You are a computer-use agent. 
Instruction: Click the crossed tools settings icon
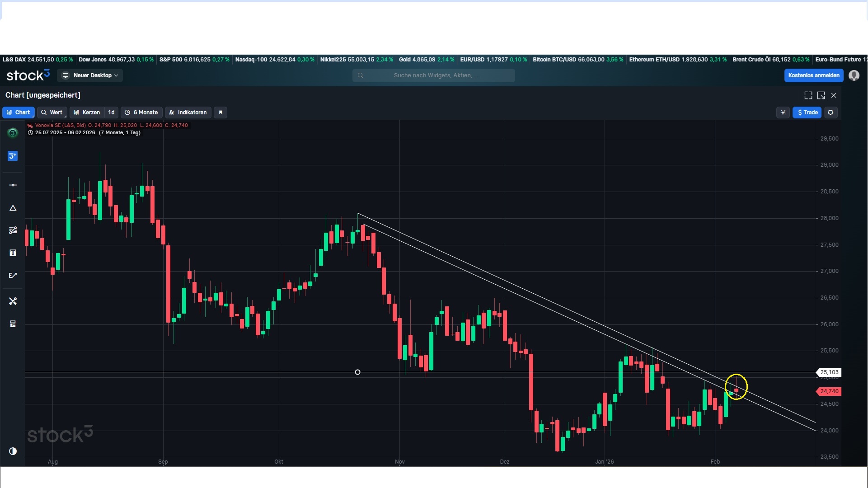[x=13, y=301]
